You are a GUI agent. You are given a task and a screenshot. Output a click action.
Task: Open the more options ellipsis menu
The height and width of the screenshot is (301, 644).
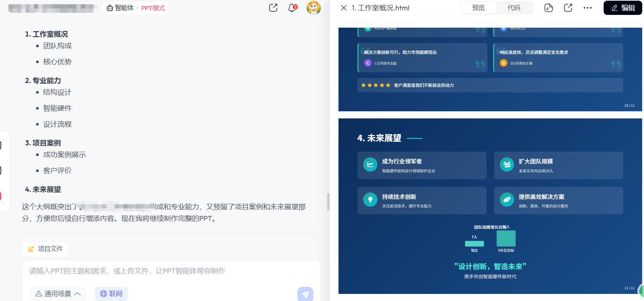coord(588,8)
